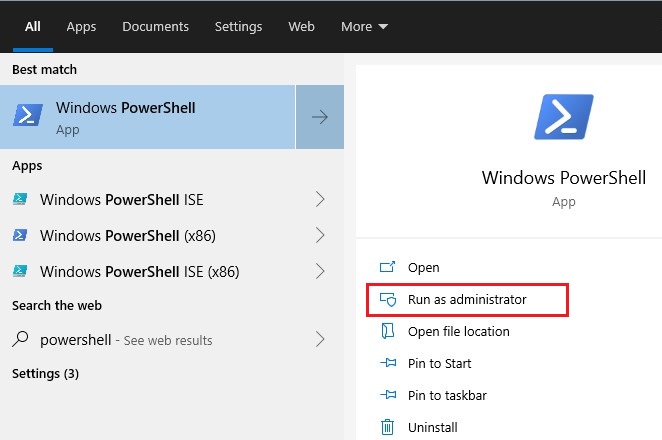Click the trash can Uninstall icon
The width and height of the screenshot is (662, 440).
pyautogui.click(x=388, y=426)
